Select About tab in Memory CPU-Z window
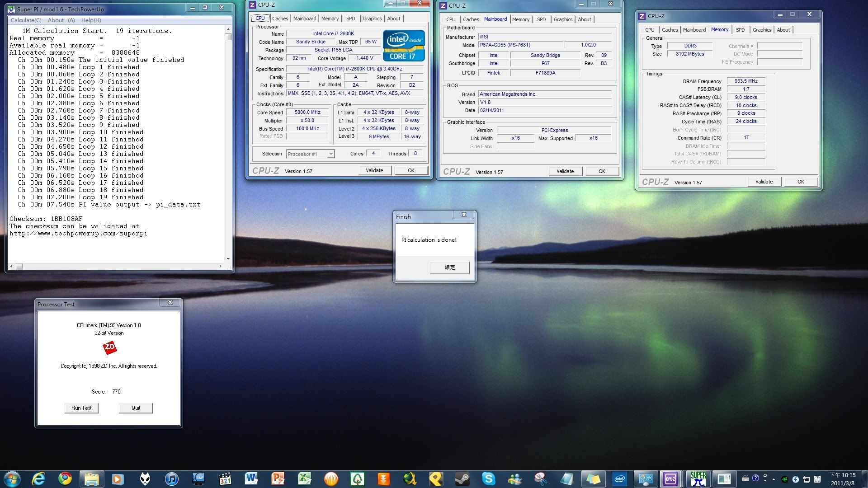This screenshot has width=868, height=488. coord(783,30)
